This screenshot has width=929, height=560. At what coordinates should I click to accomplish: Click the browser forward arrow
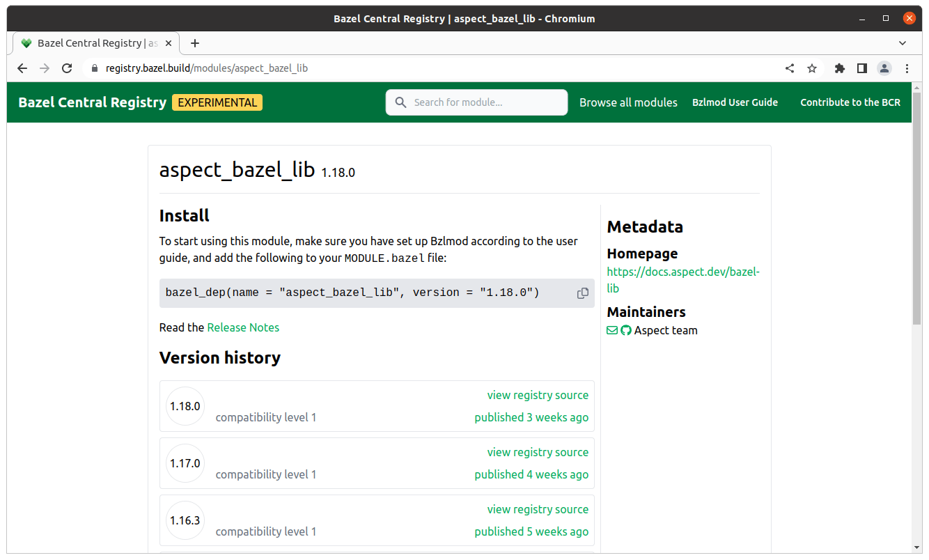[x=45, y=68]
